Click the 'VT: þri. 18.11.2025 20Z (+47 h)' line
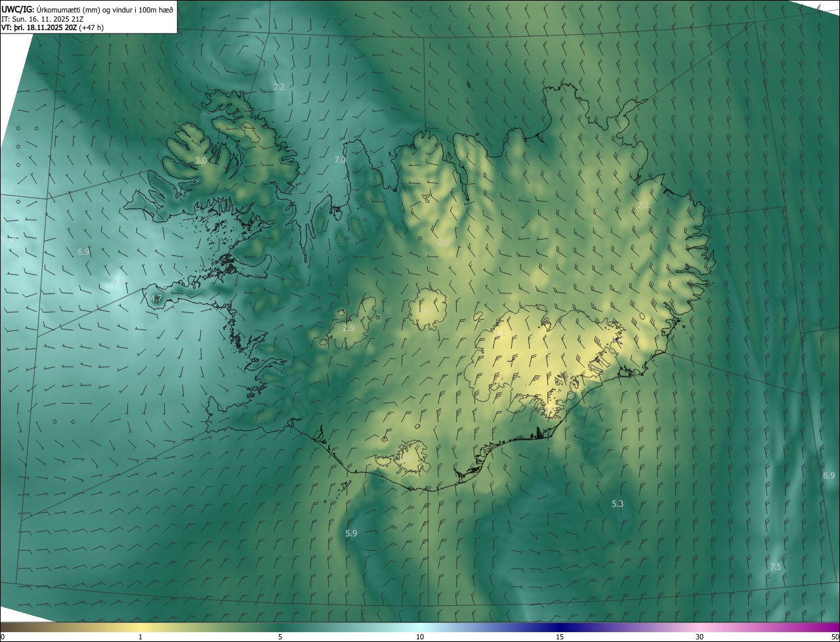Viewport: 840px width, 642px height. click(52, 28)
